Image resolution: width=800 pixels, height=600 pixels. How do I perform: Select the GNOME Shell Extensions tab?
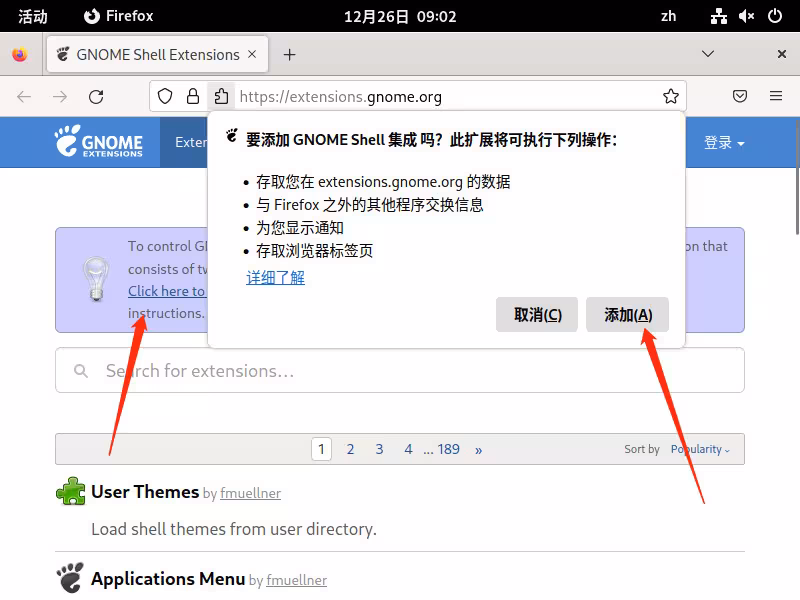[157, 54]
